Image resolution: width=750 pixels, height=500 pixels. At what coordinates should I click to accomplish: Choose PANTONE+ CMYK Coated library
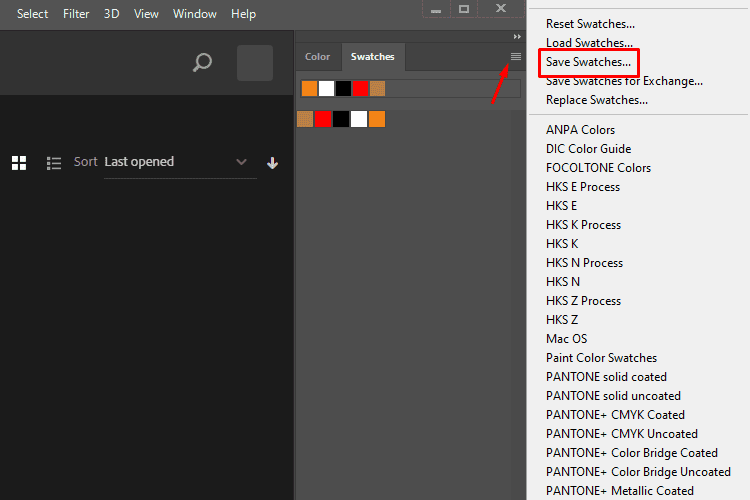pos(615,415)
